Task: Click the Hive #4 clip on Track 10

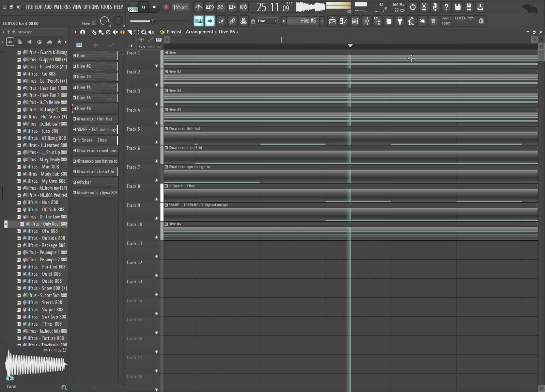Action: [x=351, y=231]
